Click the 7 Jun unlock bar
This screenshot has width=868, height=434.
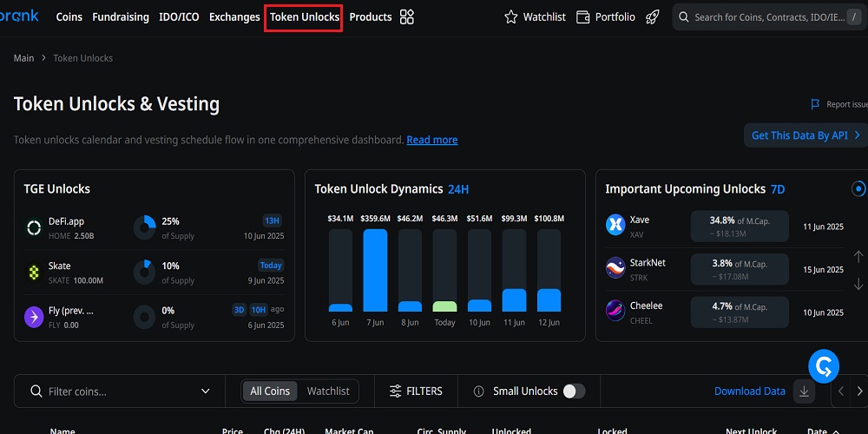point(375,270)
